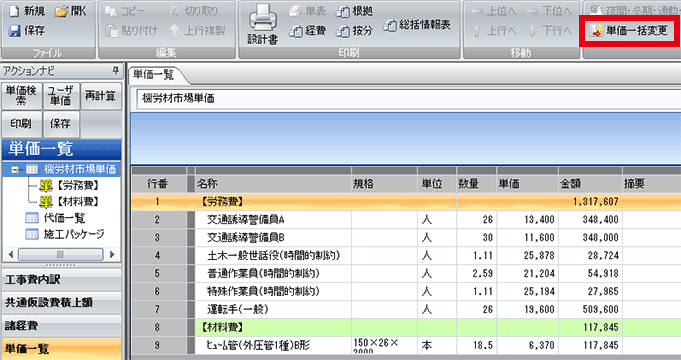Click the 再計算 button
Image resolution: width=681 pixels, height=360 pixels.
(101, 96)
